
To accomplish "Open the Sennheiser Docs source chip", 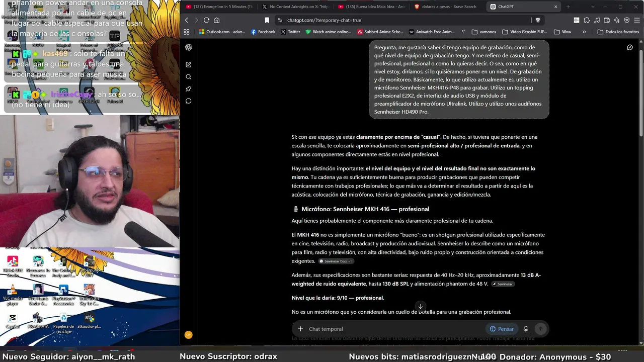I will tap(336, 261).
